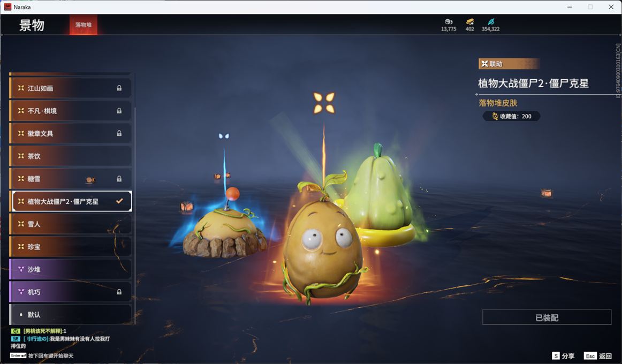Click the Naraka app icon in title bar
The height and width of the screenshot is (364, 622).
pyautogui.click(x=7, y=7)
